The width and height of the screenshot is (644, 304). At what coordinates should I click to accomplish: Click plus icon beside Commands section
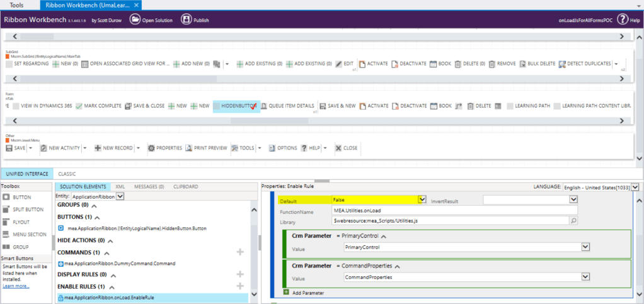coord(239,252)
